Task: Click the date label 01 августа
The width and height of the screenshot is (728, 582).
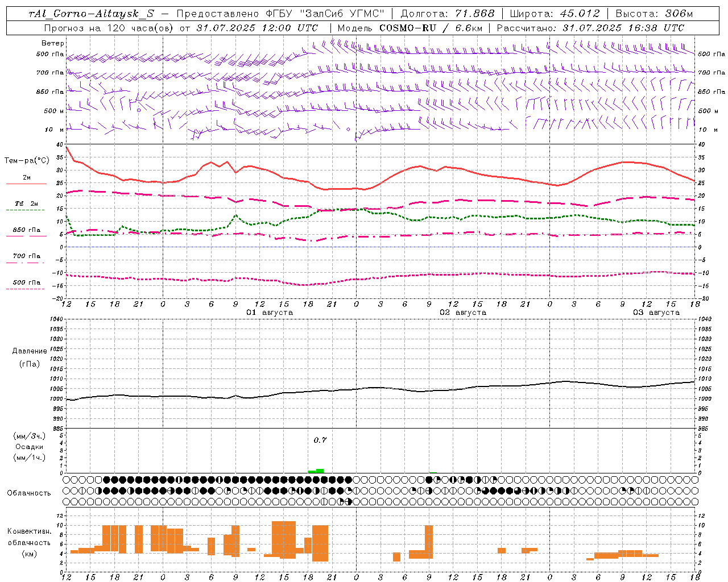Action: (x=270, y=313)
